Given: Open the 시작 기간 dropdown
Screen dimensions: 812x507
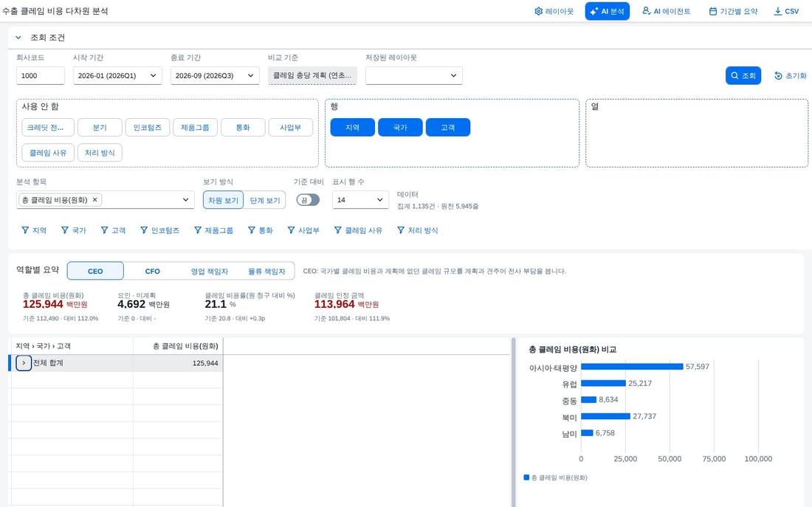Looking at the screenshot, I should tap(117, 75).
